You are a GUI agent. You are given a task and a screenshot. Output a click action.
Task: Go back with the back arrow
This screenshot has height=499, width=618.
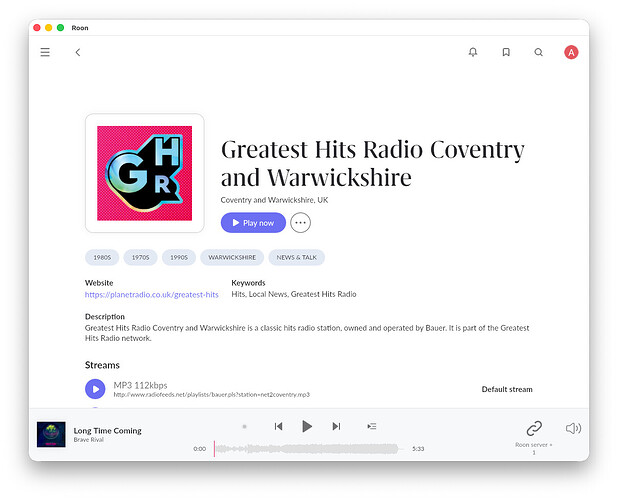point(78,52)
